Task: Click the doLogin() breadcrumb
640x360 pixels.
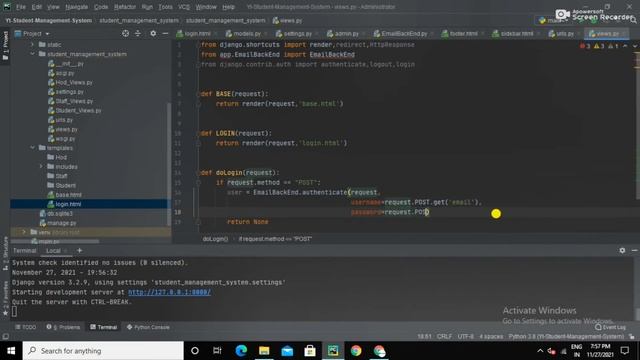Action: (x=215, y=239)
